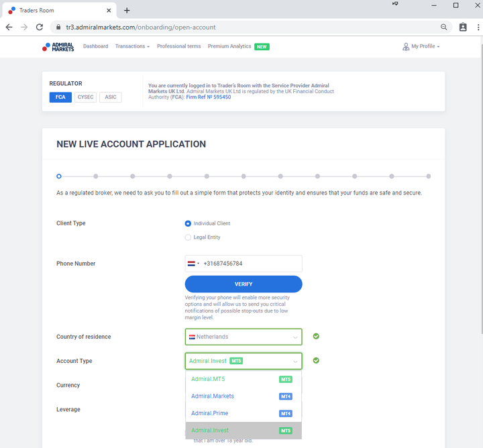Viewport: 483px width, 448px height.
Task: Expand the Transactions menu
Action: tap(132, 46)
